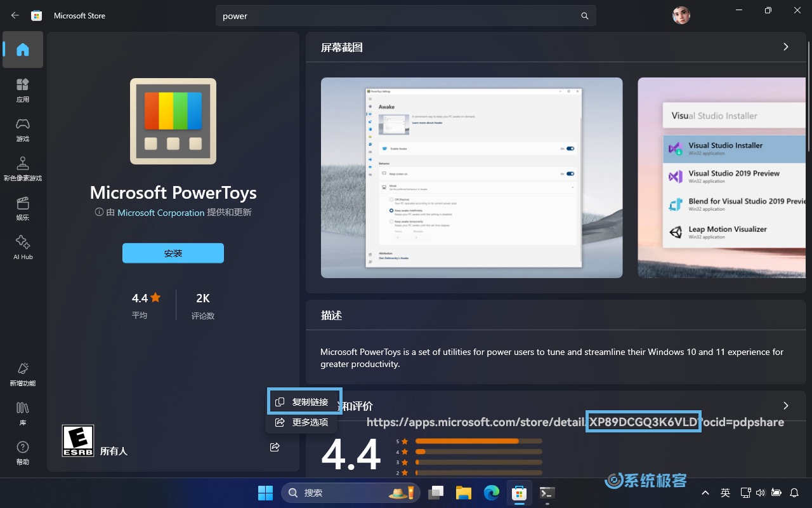Open the 应用 (Apps) section
Screen dimensions: 812x508
tap(23, 90)
